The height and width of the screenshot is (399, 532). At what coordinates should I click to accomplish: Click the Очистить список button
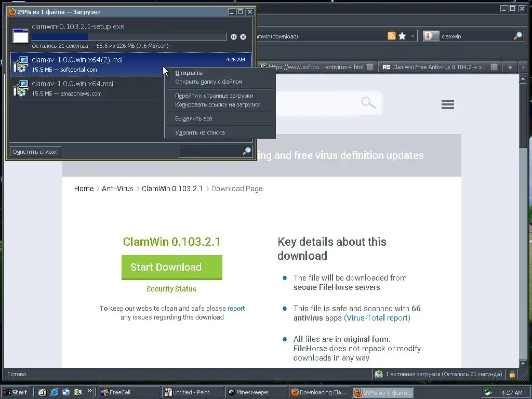pos(35,152)
